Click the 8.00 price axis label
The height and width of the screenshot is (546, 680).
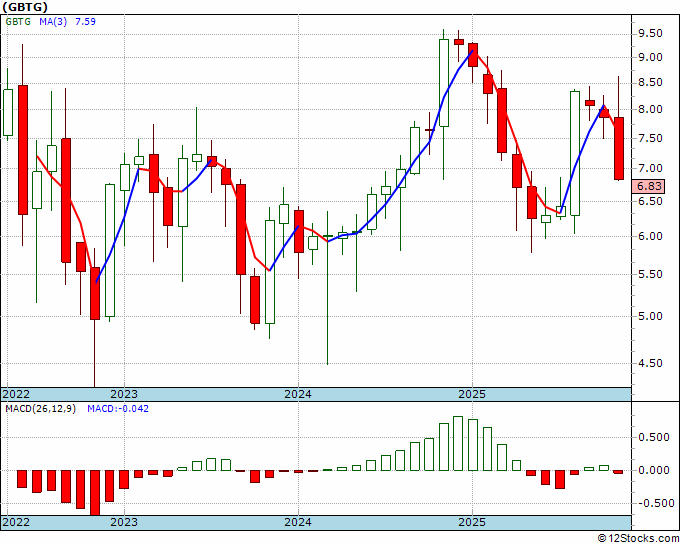[650, 110]
